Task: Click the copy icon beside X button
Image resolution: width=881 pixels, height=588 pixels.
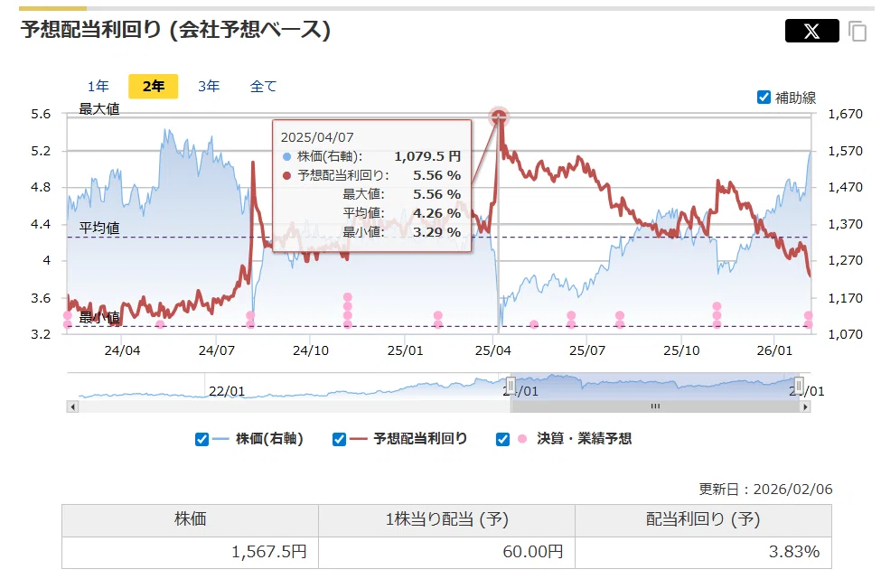Action: (x=858, y=31)
